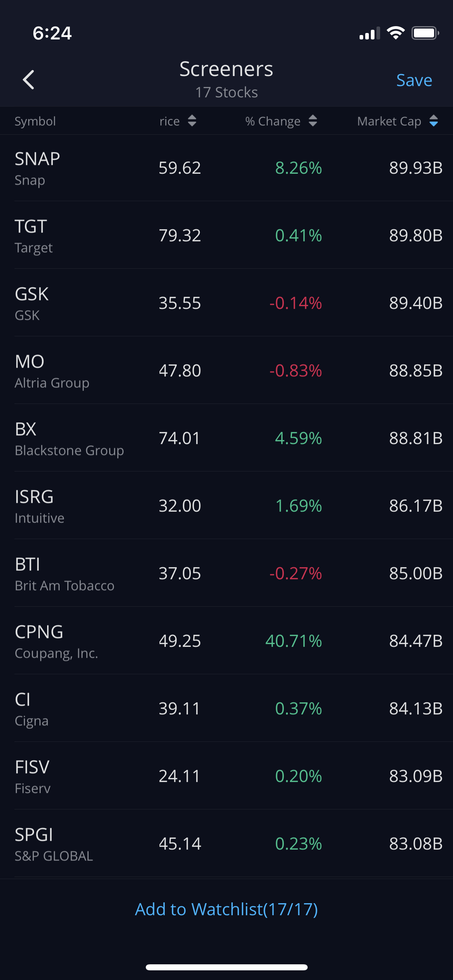
Task: Open the SNAP stock row
Action: coord(226,168)
